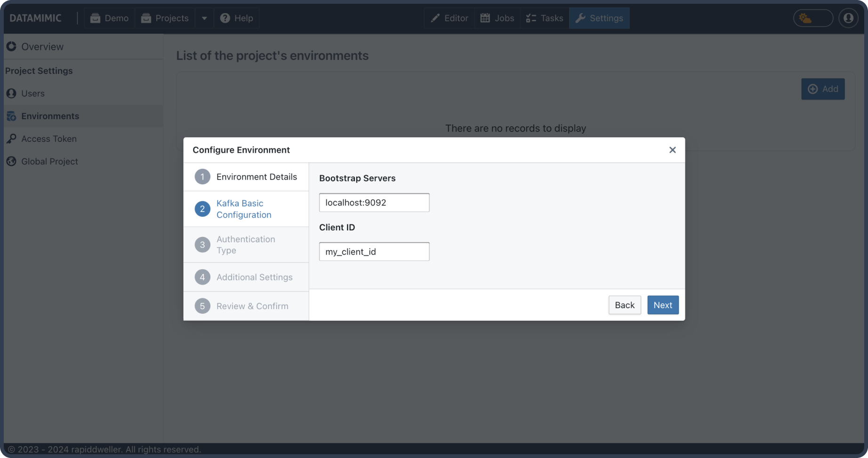Go to the Tasks tab
868x458 pixels.
pyautogui.click(x=544, y=18)
